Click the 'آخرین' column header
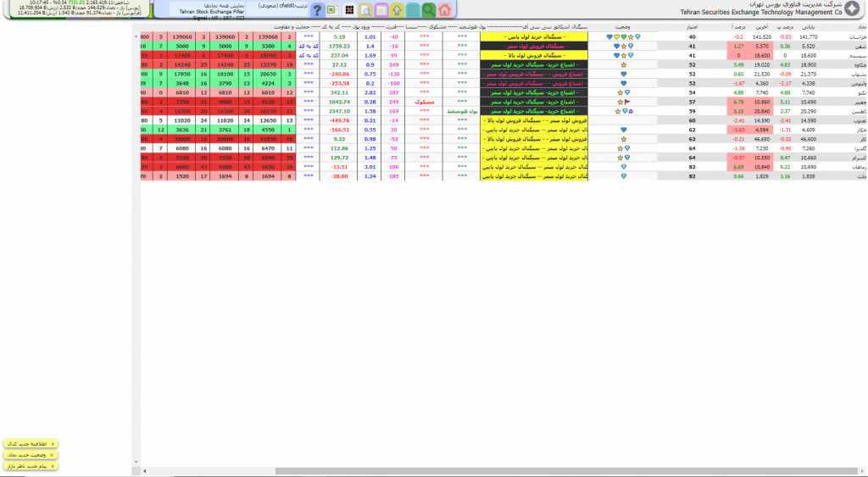The height and width of the screenshot is (477, 868). click(763, 28)
